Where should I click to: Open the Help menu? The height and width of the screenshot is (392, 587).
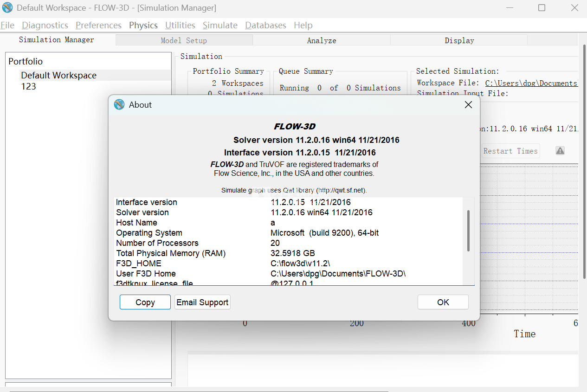pyautogui.click(x=303, y=26)
